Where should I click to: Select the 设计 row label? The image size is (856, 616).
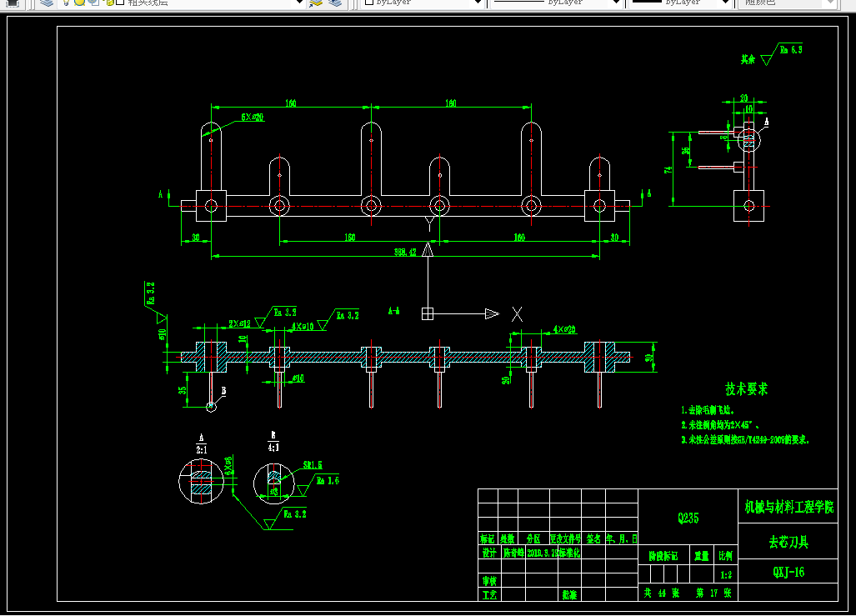[x=489, y=553]
